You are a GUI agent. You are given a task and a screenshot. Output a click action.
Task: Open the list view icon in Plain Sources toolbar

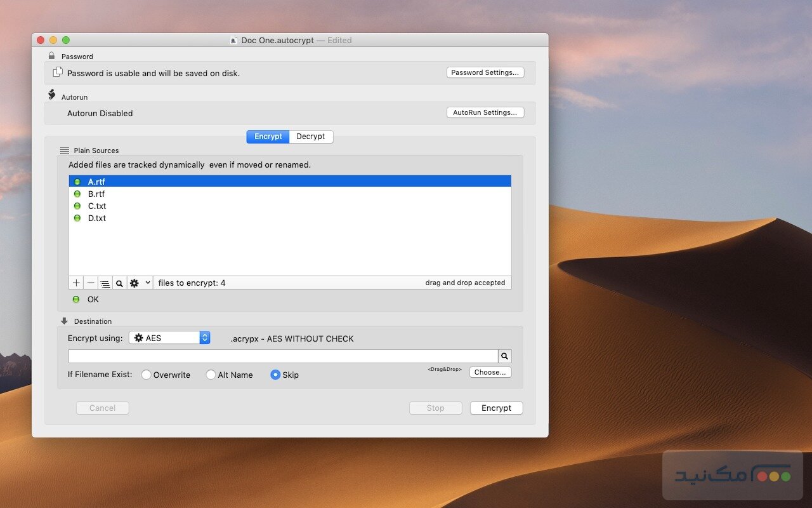(105, 283)
